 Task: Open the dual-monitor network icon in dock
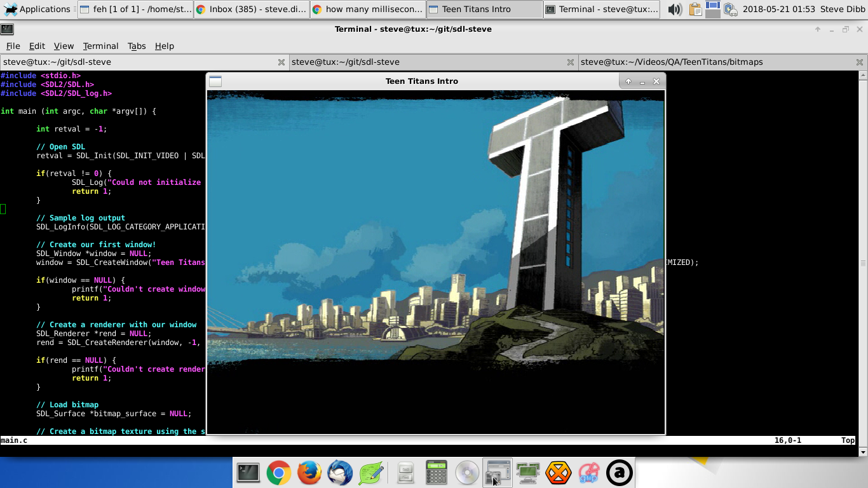point(527,473)
